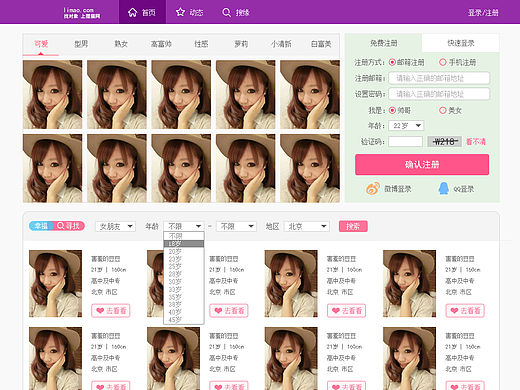Pick 33岁 from the age list
The width and height of the screenshot is (520, 390).
click(x=184, y=289)
